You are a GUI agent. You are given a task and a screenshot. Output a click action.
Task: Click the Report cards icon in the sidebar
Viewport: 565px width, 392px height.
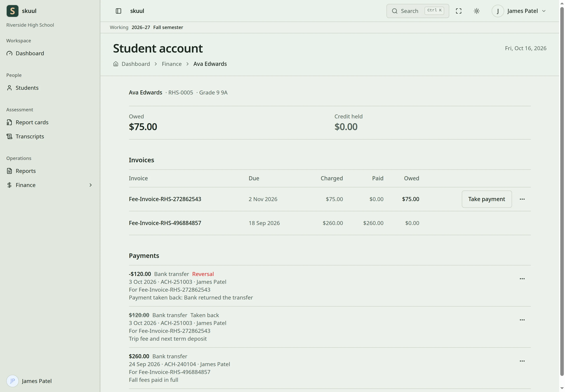[9, 122]
